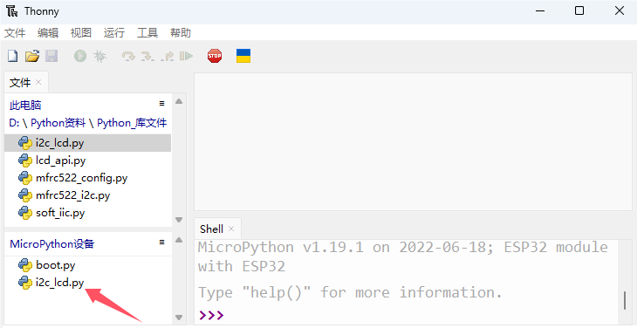Select boot.py on the MicroPython device
The height and width of the screenshot is (328, 644).
pos(87,265)
